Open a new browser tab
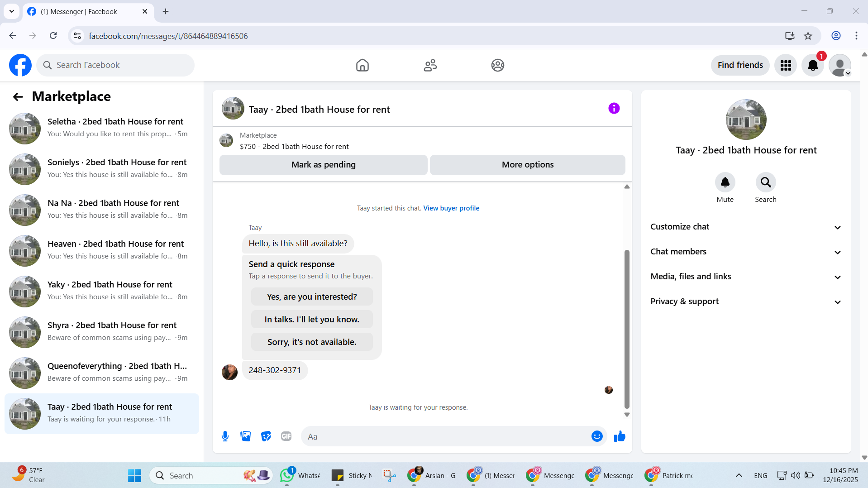The image size is (868, 488). tap(166, 11)
